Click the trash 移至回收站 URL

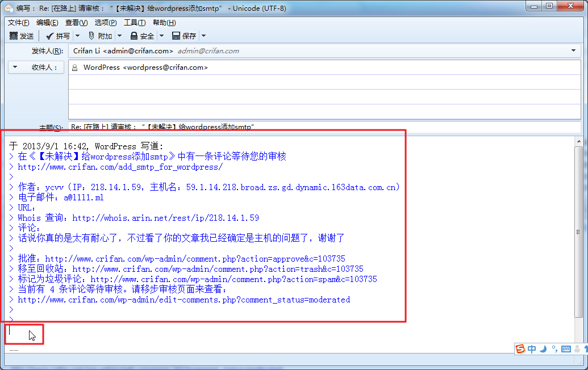[218, 269]
